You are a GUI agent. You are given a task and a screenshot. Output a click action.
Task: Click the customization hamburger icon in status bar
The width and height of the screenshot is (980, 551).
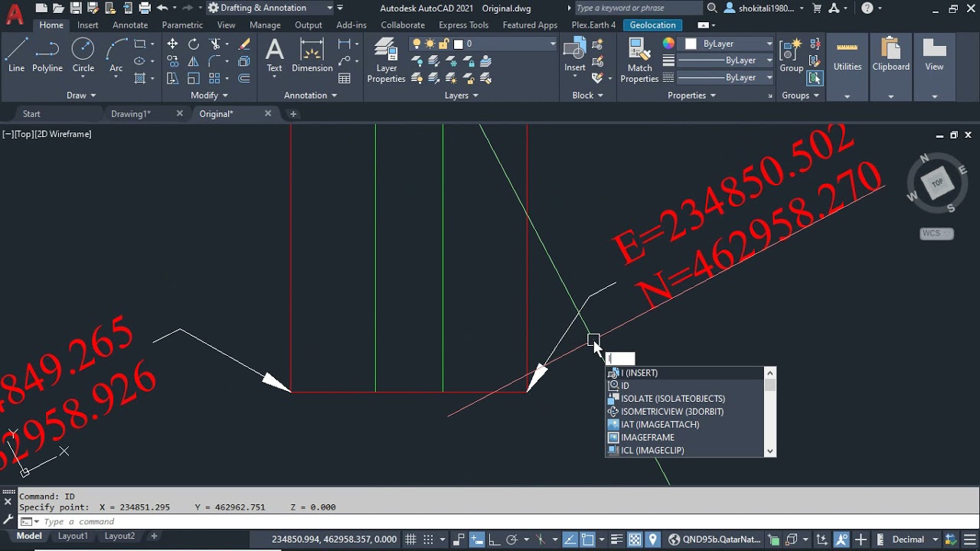point(969,540)
